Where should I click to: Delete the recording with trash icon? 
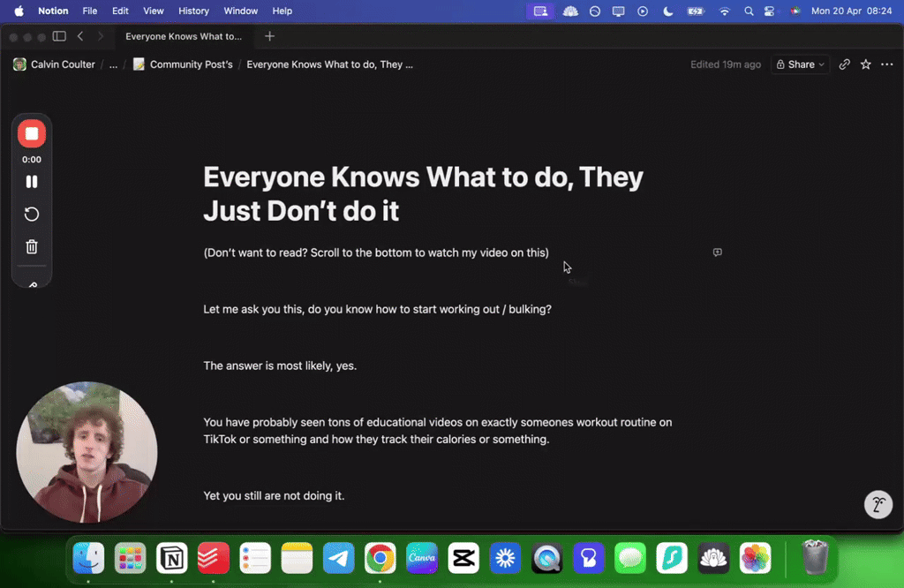(32, 246)
